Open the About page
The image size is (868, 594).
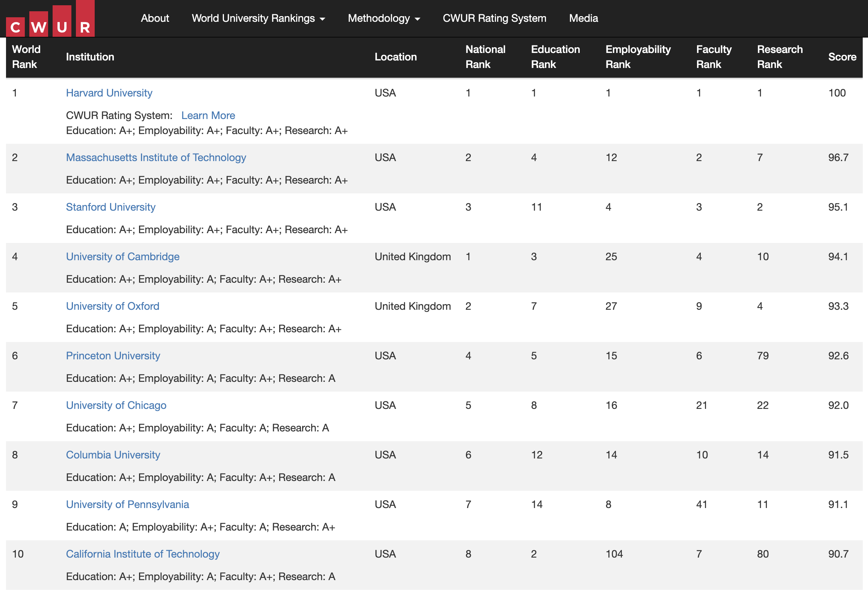(155, 18)
